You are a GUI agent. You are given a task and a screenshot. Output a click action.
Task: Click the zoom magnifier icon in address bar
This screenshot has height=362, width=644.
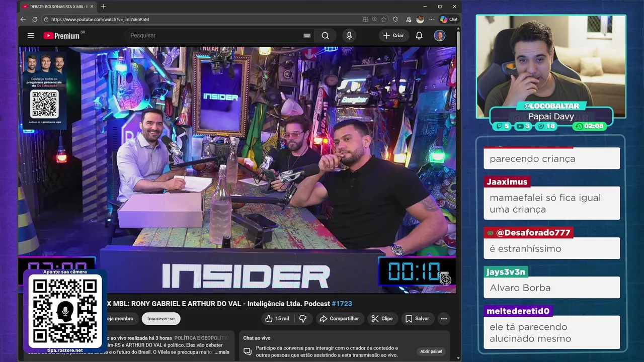pyautogui.click(x=374, y=19)
